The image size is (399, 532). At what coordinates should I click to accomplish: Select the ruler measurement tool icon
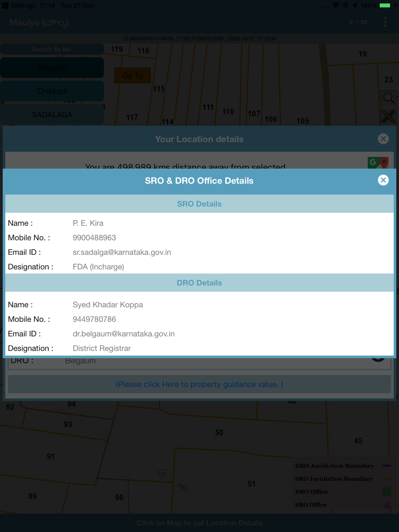388,116
